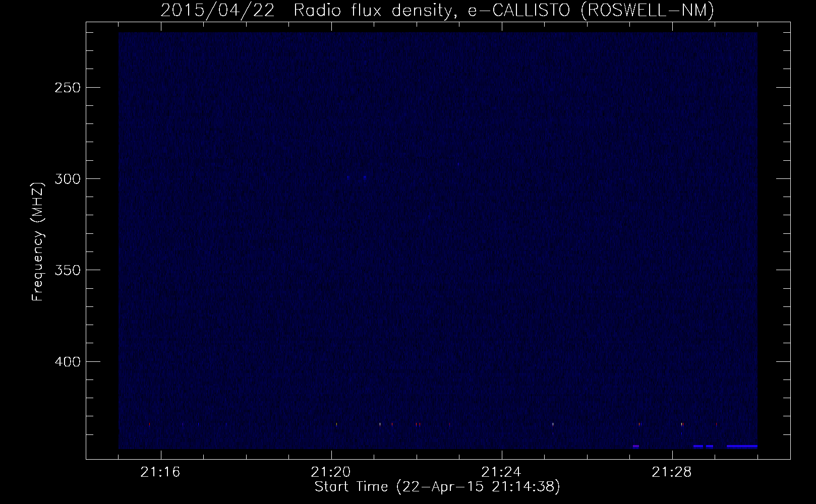
Task: Click the 21:20 time tick label
Action: [331, 472]
